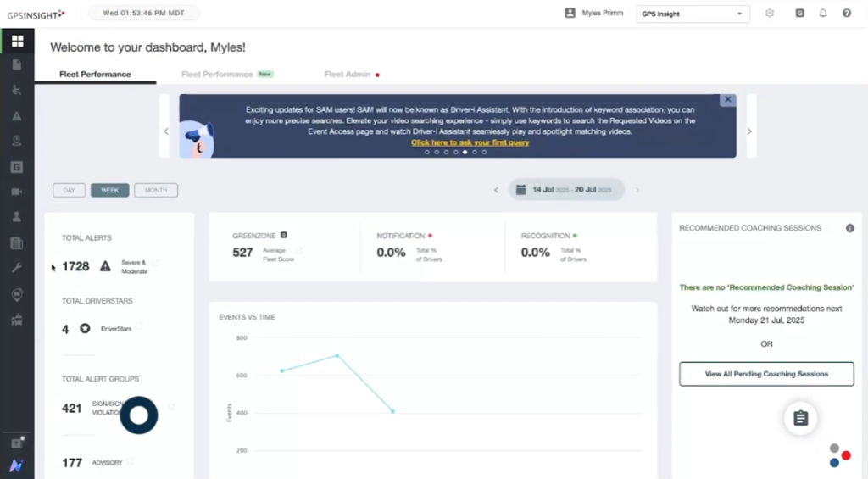Click the 'ask your first query' link
The width and height of the screenshot is (868, 479).
[470, 142]
